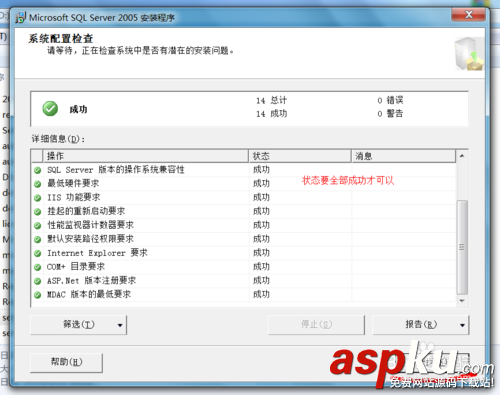Select the row Internet Explorer 要求
The width and height of the screenshot is (500, 395).
pos(243,253)
